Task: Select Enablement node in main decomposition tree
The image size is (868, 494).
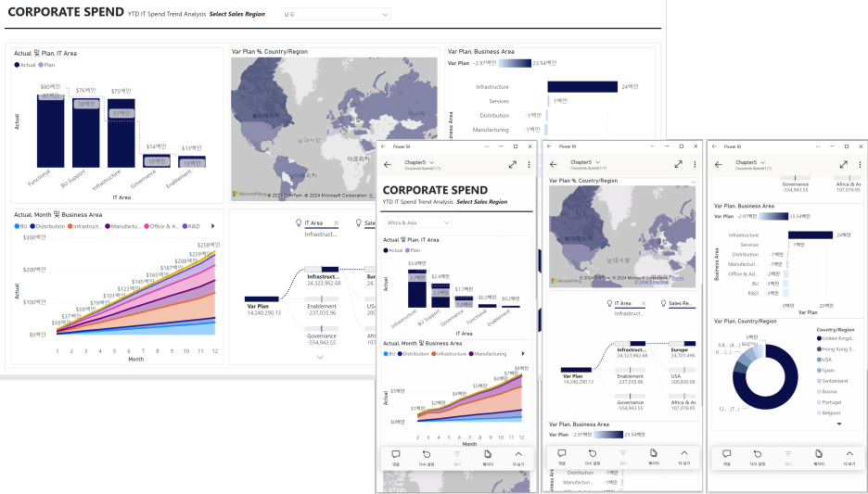Action: (x=322, y=307)
